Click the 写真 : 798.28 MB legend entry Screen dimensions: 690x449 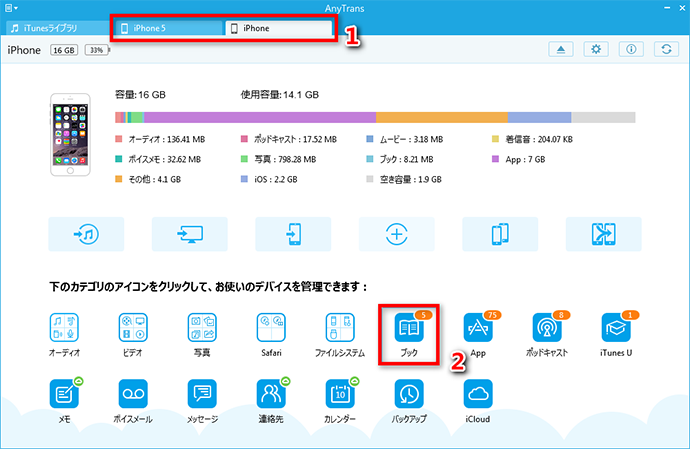click(x=279, y=159)
